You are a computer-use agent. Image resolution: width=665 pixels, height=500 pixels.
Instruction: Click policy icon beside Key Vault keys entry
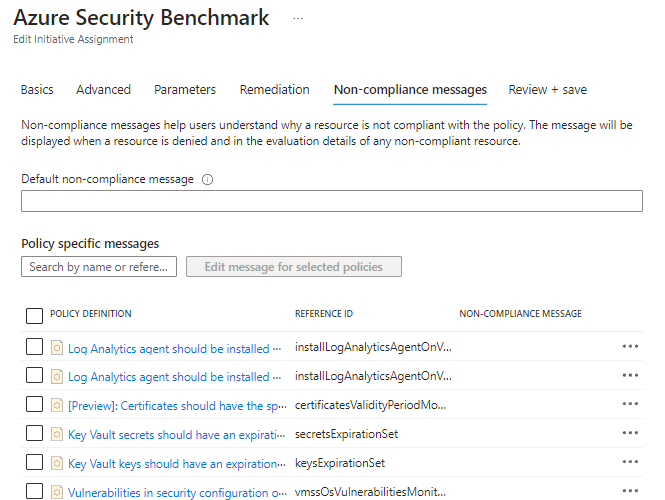coord(58,463)
